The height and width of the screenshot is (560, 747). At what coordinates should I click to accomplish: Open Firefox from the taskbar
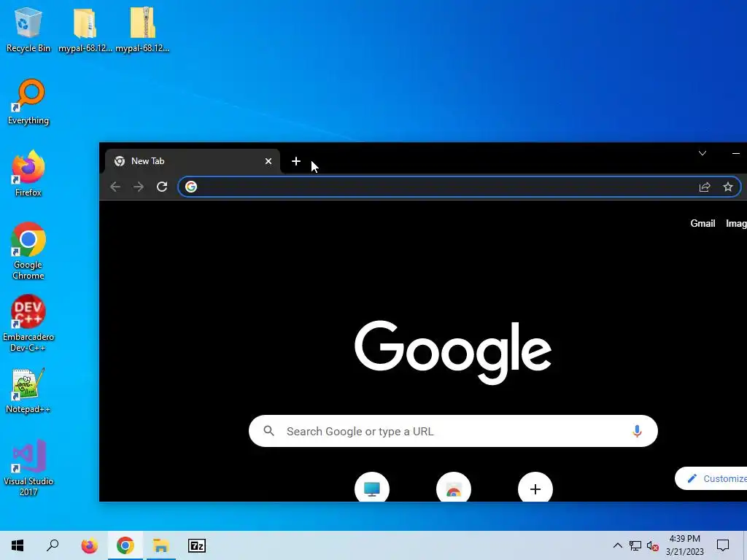(89, 545)
